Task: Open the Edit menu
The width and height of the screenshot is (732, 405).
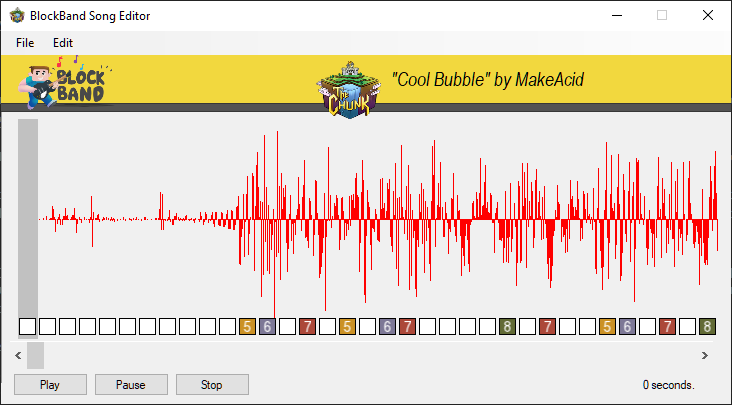Action: pos(63,43)
